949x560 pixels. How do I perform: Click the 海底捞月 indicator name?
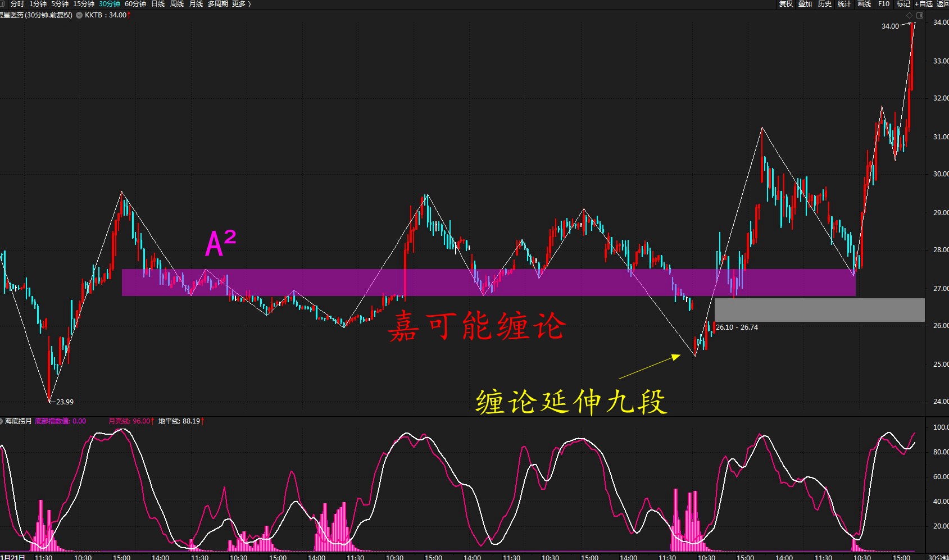19,421
